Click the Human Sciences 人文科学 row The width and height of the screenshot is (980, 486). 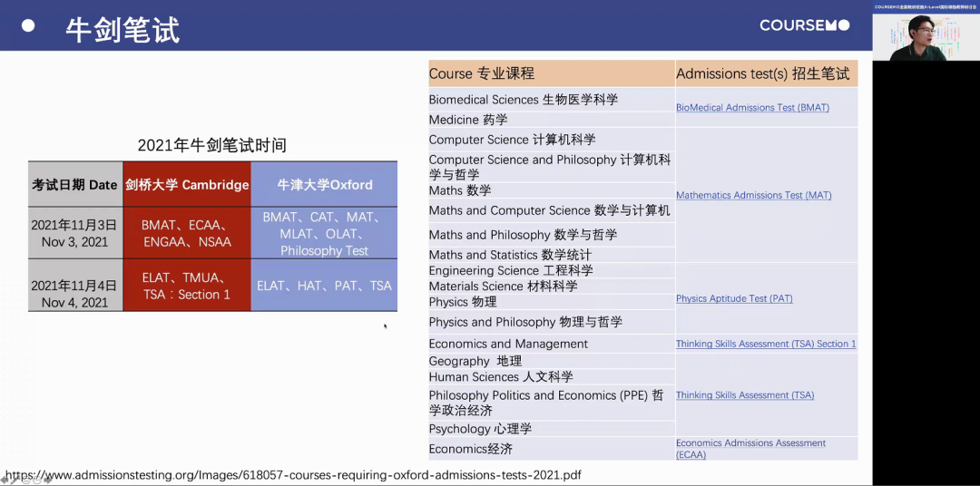tap(552, 376)
